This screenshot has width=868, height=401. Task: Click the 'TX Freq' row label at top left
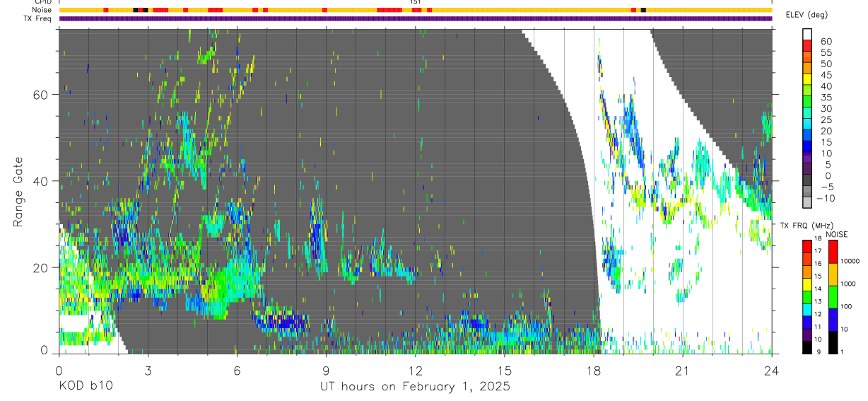tap(39, 18)
